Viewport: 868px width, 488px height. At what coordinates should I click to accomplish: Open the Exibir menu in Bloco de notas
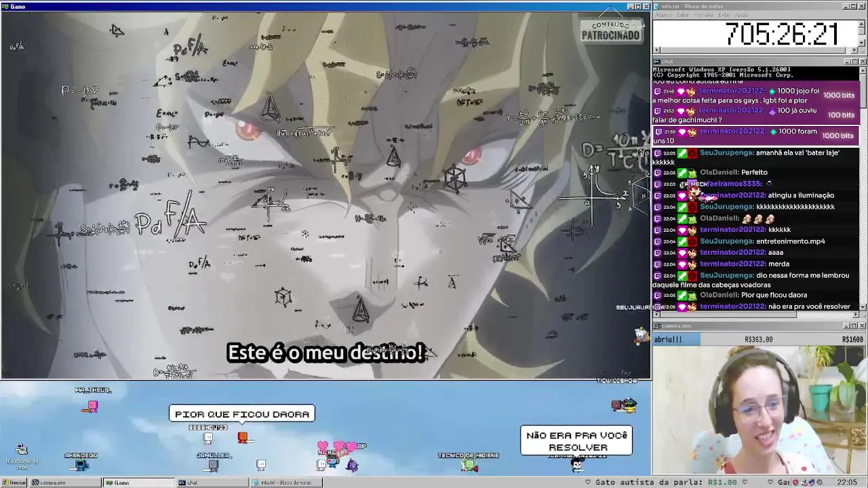click(724, 15)
